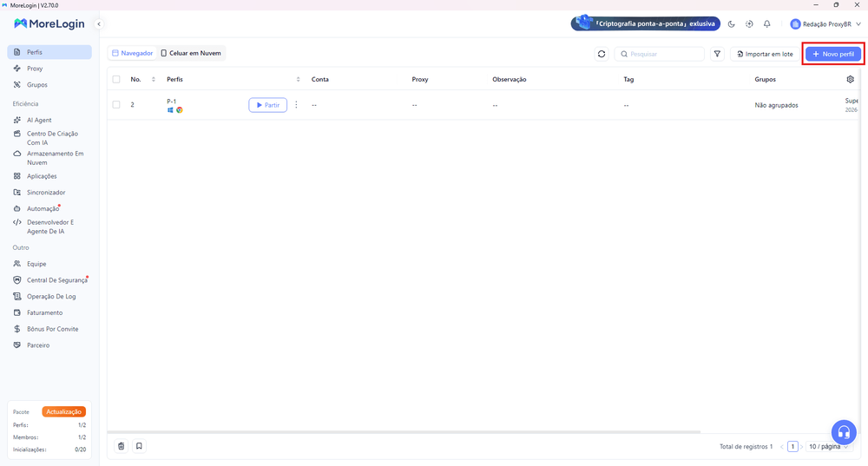Click the horizontal table scrollbar

(404, 431)
